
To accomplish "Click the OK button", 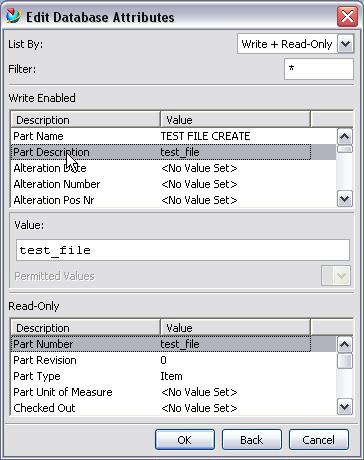I will (x=185, y=440).
